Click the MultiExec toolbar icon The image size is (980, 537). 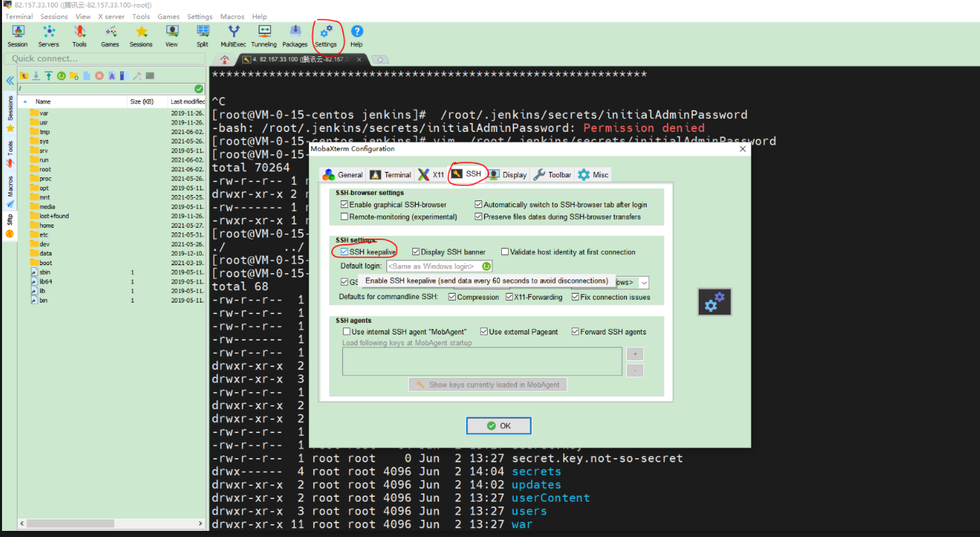233,34
